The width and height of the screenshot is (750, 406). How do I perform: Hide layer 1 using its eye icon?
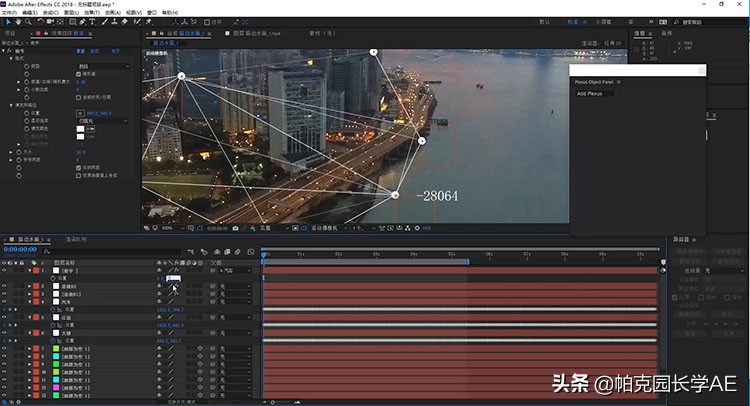click(4, 270)
